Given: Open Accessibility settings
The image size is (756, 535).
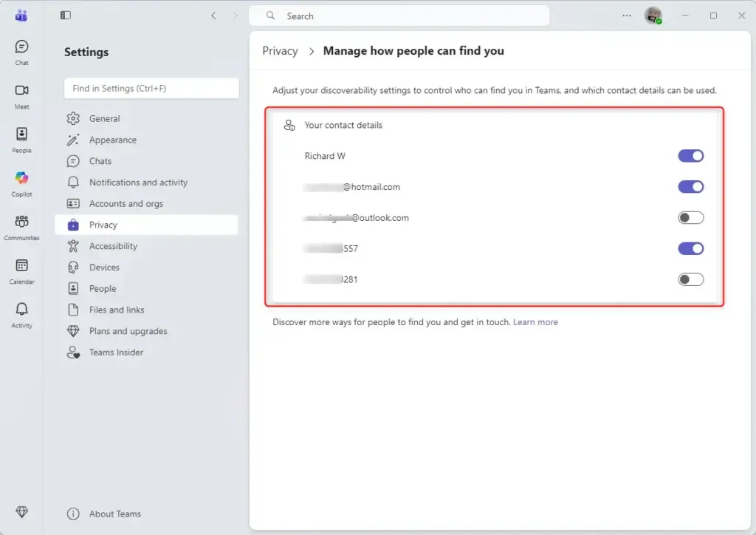Looking at the screenshot, I should pyautogui.click(x=147, y=246).
